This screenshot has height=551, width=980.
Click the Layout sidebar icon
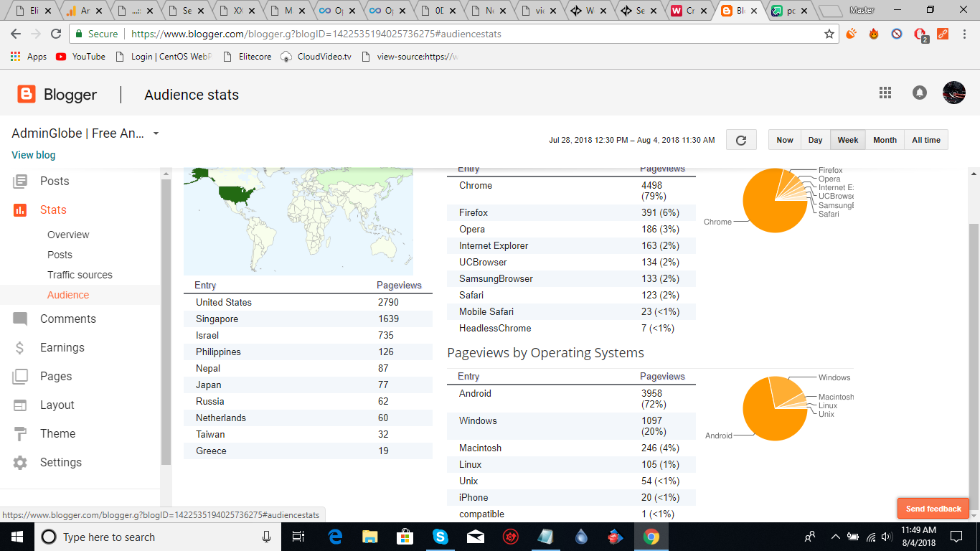point(20,405)
